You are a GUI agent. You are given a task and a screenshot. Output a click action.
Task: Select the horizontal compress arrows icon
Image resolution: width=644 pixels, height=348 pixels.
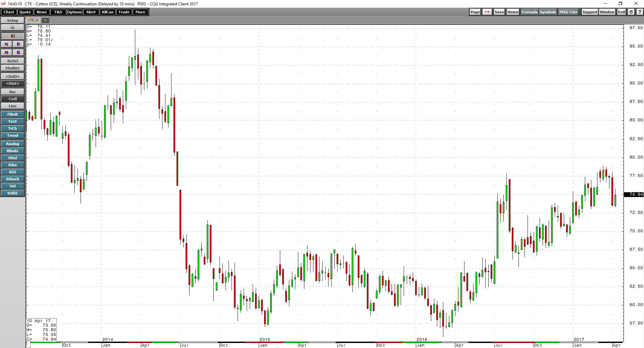pos(6,52)
